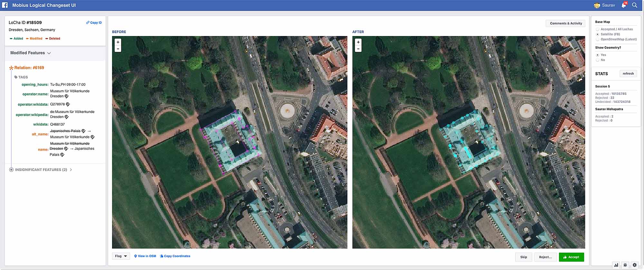
Task: Set Show Geometry to No
Action: pos(598,60)
